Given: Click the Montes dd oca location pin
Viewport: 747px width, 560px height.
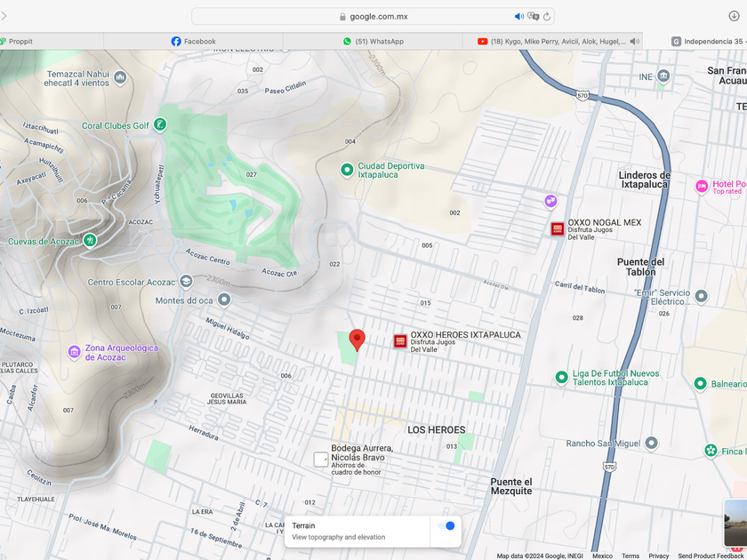Looking at the screenshot, I should pos(224,300).
